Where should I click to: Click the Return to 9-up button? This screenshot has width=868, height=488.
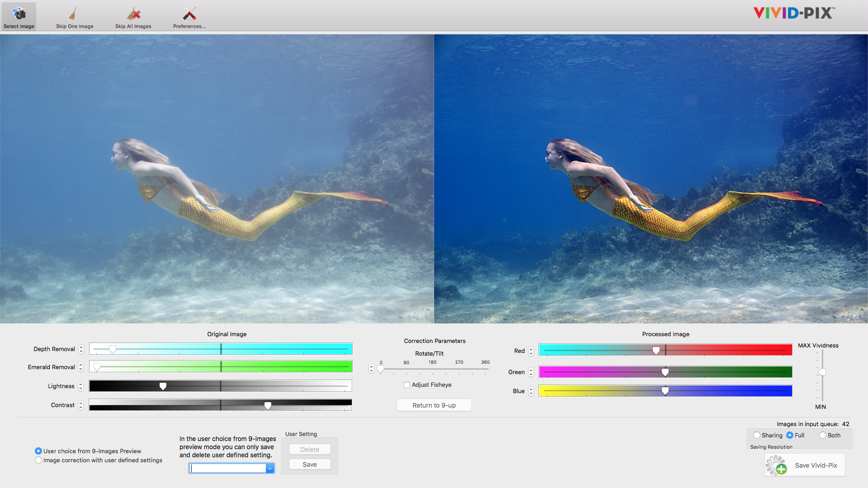[434, 405]
